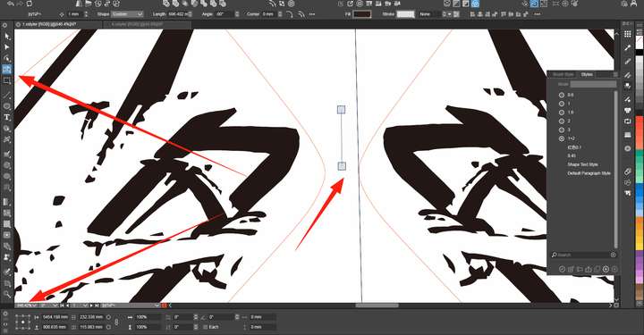Select Default Paragraph Style entry

coord(589,173)
